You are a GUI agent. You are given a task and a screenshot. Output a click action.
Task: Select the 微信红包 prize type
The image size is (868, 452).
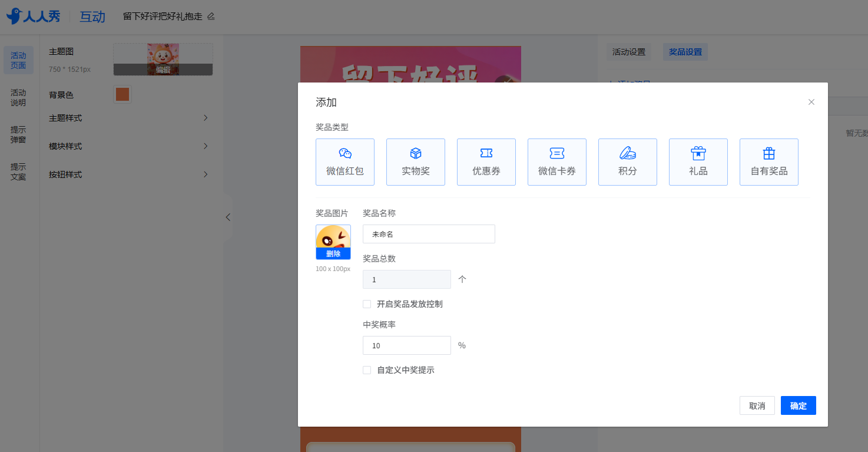[x=345, y=162]
